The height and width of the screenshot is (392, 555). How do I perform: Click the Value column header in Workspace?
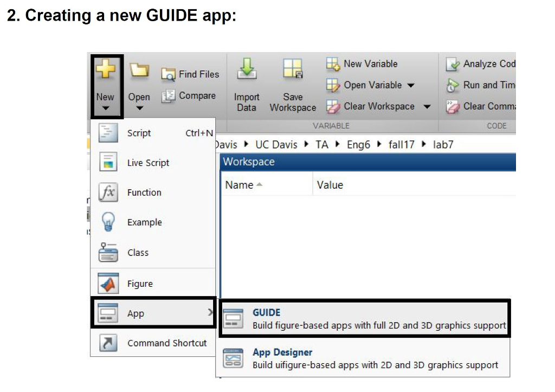(x=414, y=184)
